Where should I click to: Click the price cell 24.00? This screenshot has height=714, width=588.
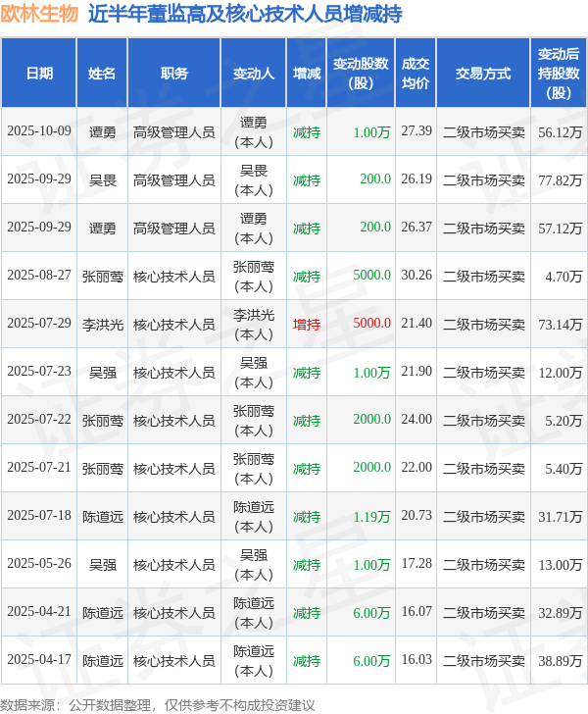pyautogui.click(x=416, y=420)
